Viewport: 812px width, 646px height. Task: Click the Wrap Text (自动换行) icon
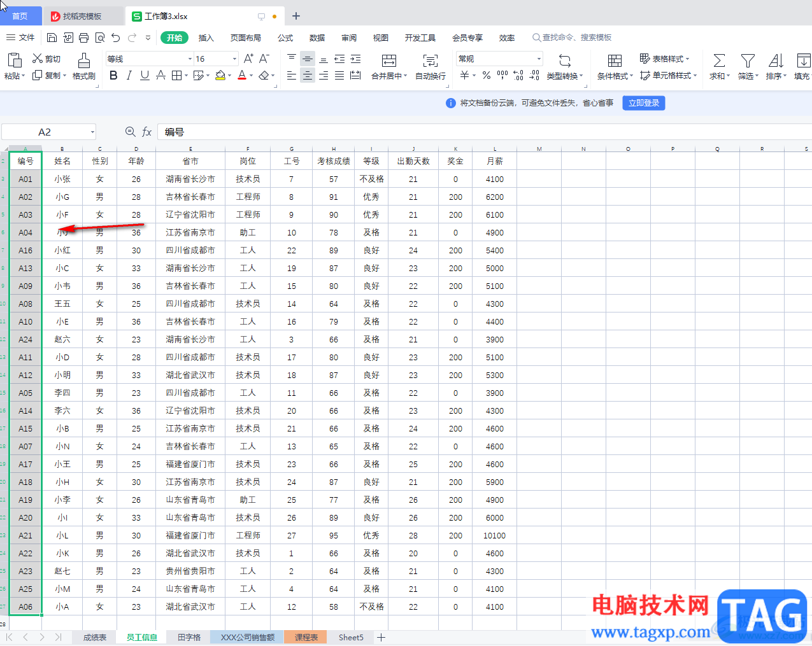point(431,60)
